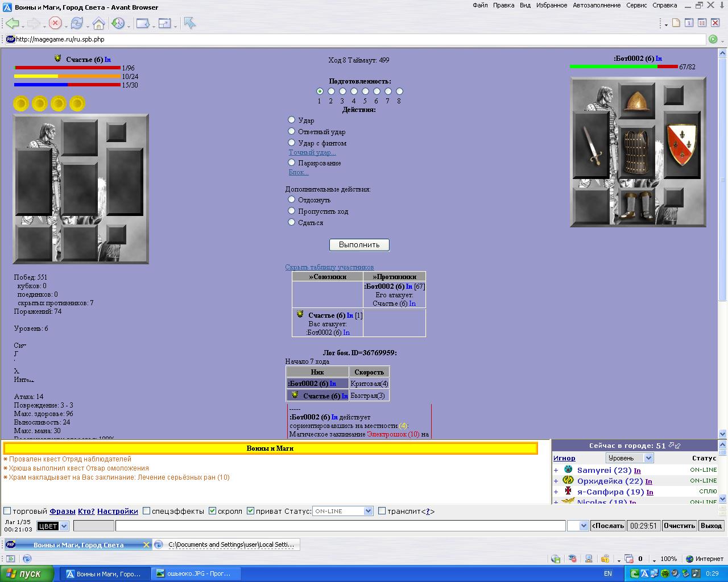Click the я-Сапфира clan emblem icon
728x582 pixels.
click(x=568, y=491)
